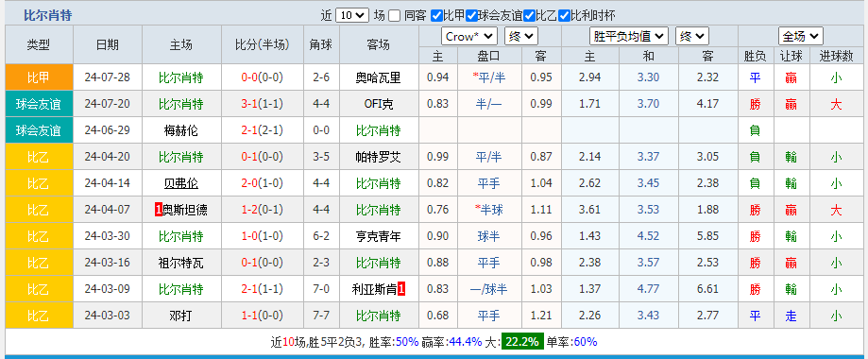Click the green 22.2% over rate badge
This screenshot has height=359, width=868.
(x=522, y=342)
